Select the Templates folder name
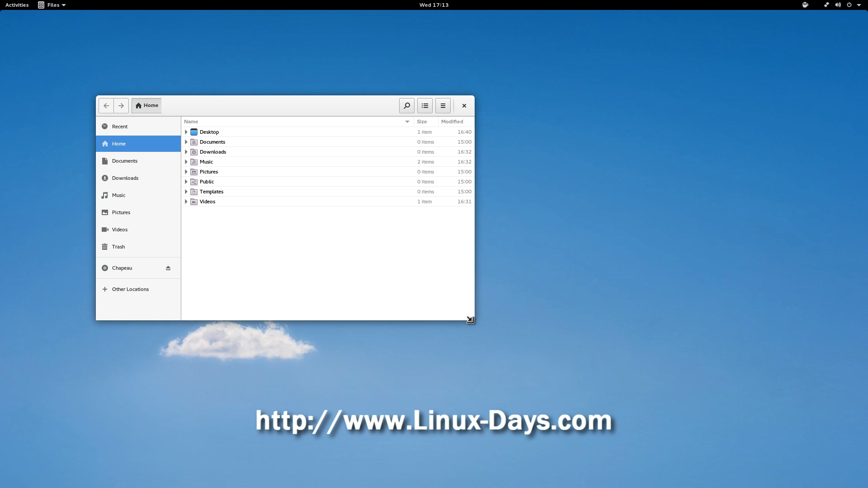Viewport: 868px width, 488px height. coord(212,192)
